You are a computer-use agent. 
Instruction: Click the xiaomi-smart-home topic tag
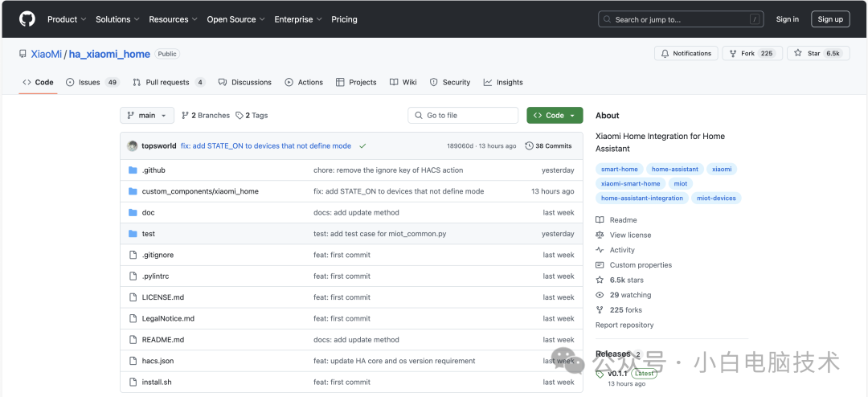(x=631, y=183)
